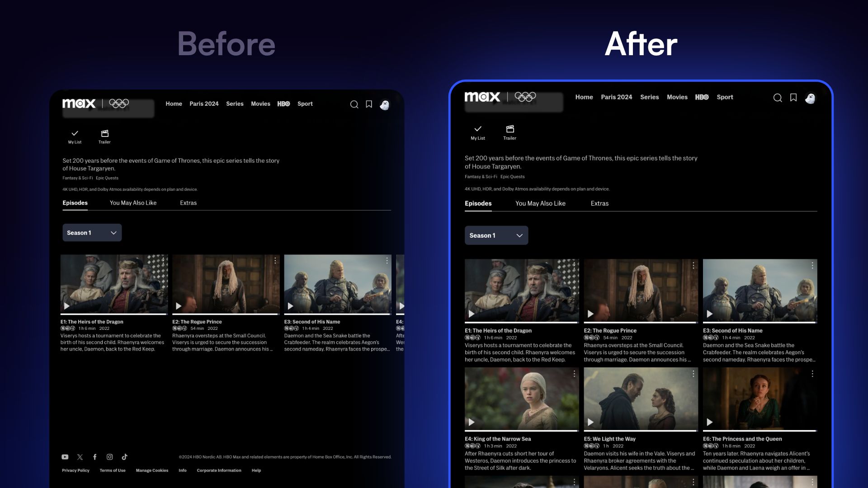Click the Extras menu tab
The image size is (868, 488).
pyautogui.click(x=599, y=204)
